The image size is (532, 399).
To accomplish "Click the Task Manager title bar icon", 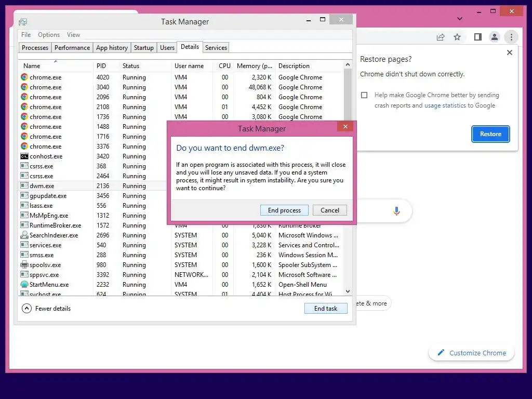I will 23,22.
